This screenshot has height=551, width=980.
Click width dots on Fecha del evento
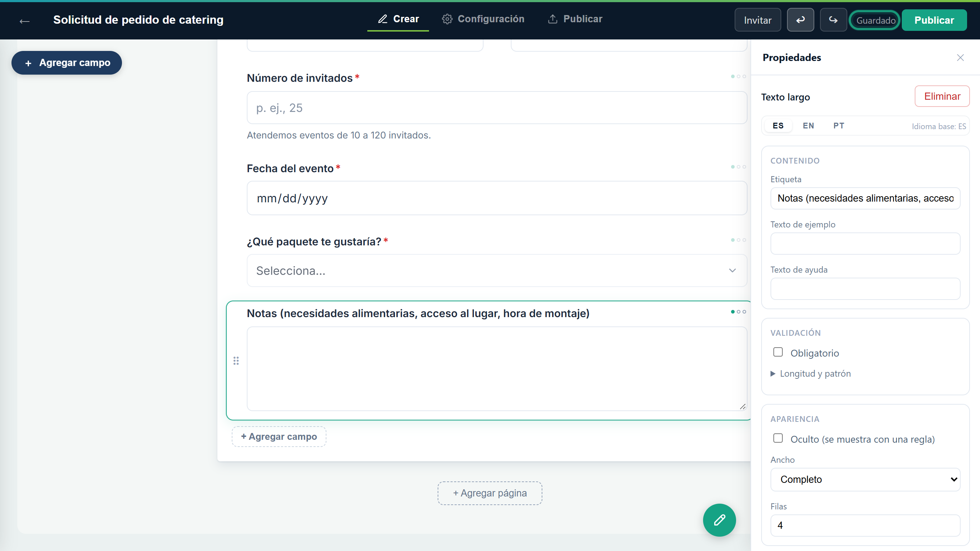[738, 167]
